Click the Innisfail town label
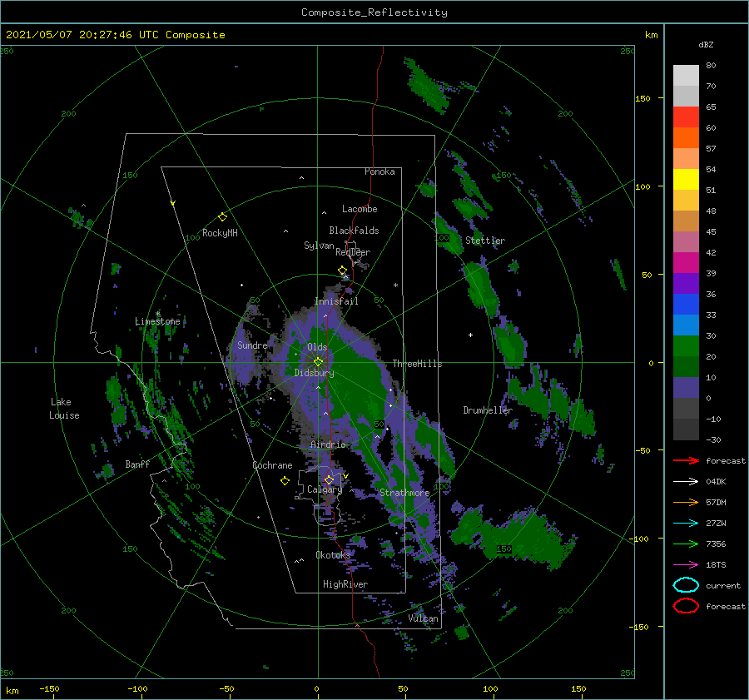The image size is (749, 700). point(336,301)
